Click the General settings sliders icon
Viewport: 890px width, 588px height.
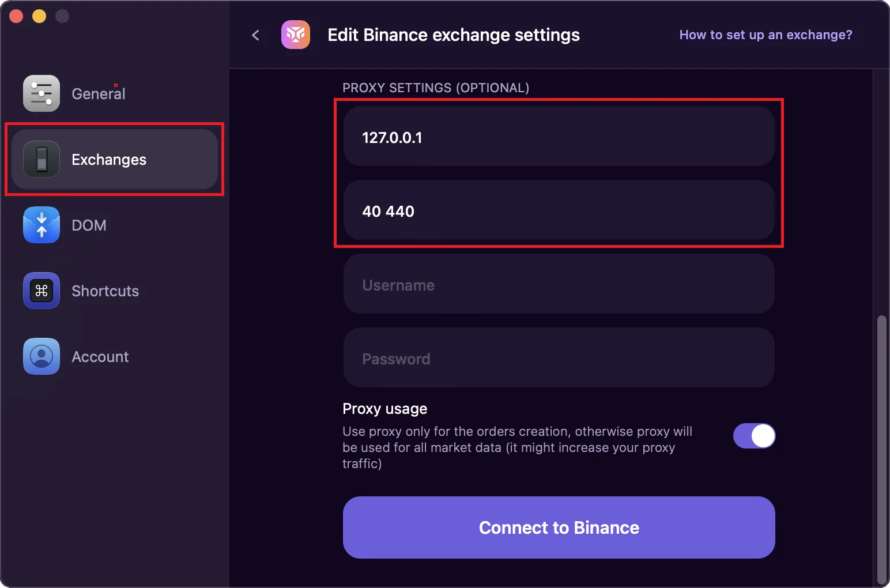tap(42, 93)
